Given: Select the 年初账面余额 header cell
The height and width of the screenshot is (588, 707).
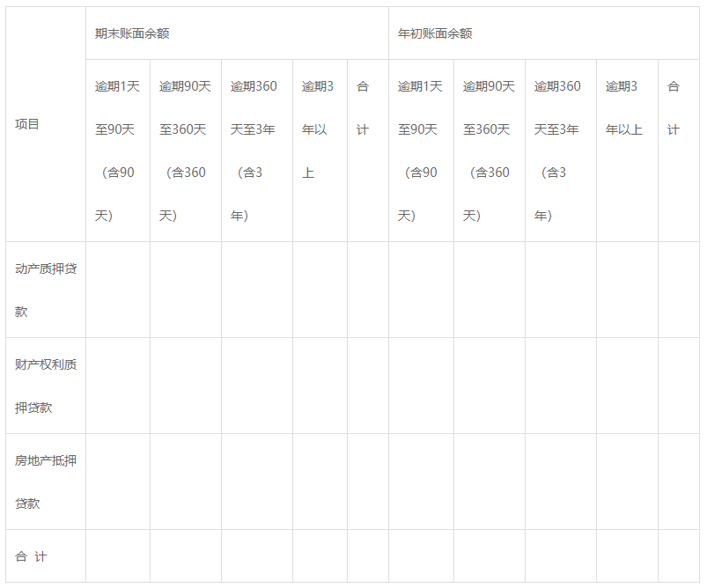Looking at the screenshot, I should (435, 33).
